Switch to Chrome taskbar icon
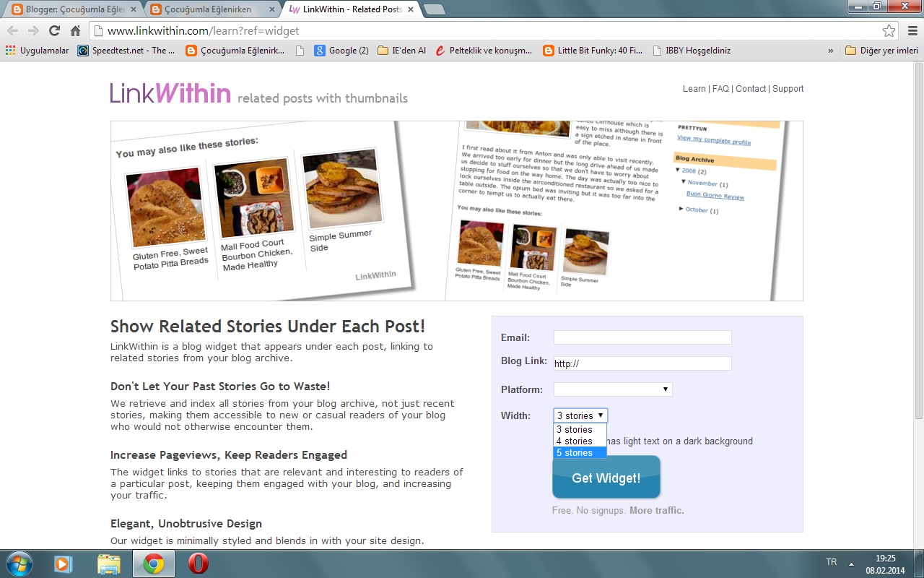924x578 pixels. click(x=153, y=564)
